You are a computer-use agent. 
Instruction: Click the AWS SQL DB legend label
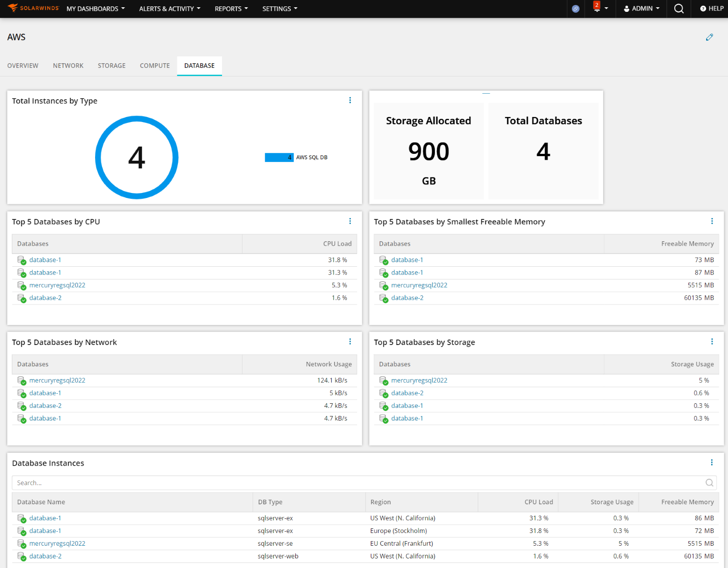pyautogui.click(x=312, y=157)
